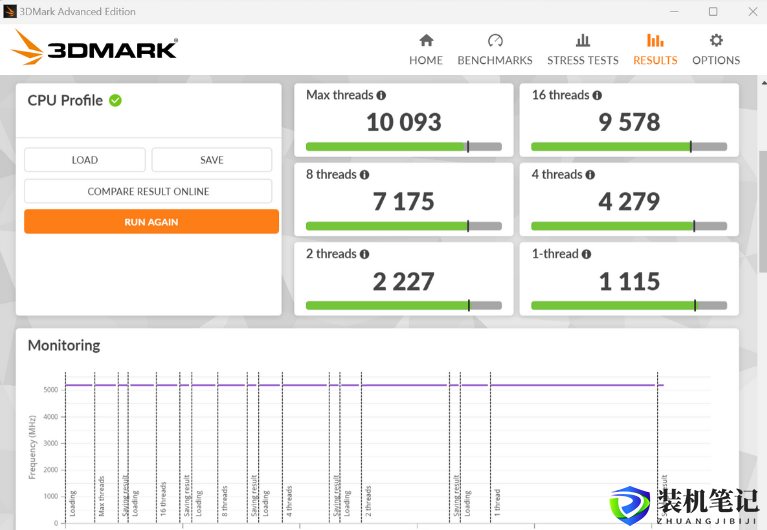Viewport: 767px width, 530px height.
Task: Click the Monitoring heading
Action: coord(64,346)
